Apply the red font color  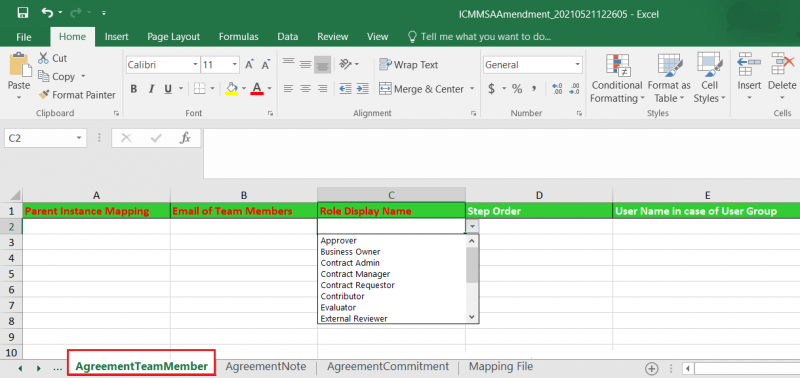[x=257, y=89]
